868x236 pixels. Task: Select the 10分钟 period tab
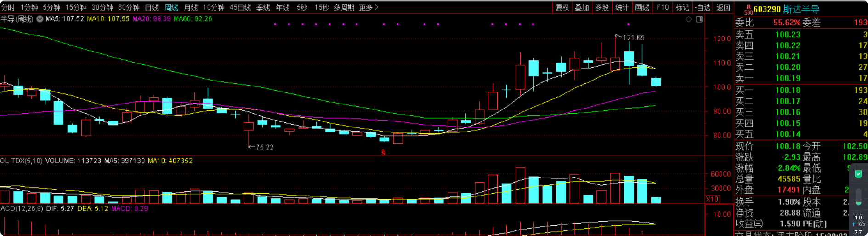pos(214,7)
